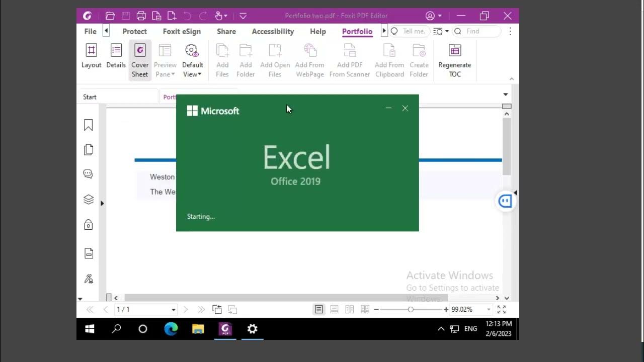Open clock and date in taskbar
Viewport: 644px width, 362px height.
[x=499, y=329]
